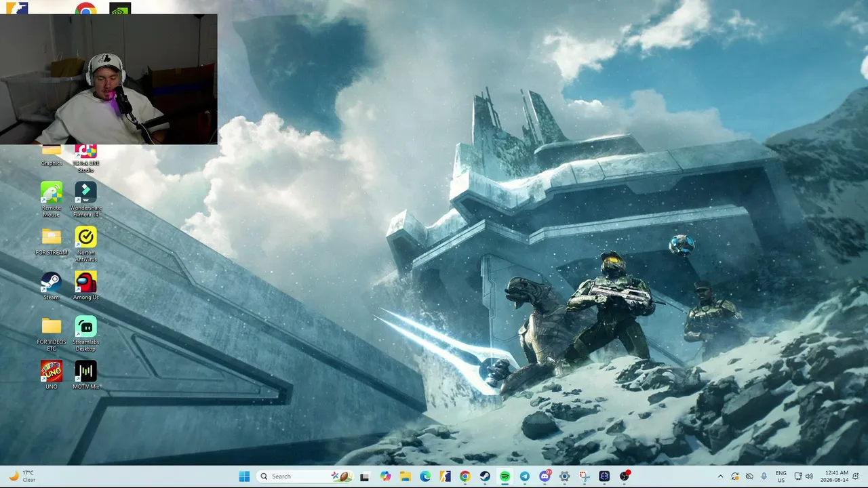Click the taskbar Search box

(x=304, y=476)
